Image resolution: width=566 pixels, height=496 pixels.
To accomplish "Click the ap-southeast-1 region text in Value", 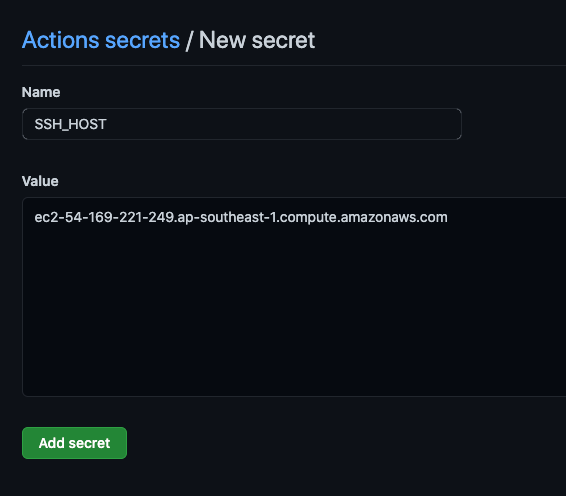I will (x=227, y=217).
